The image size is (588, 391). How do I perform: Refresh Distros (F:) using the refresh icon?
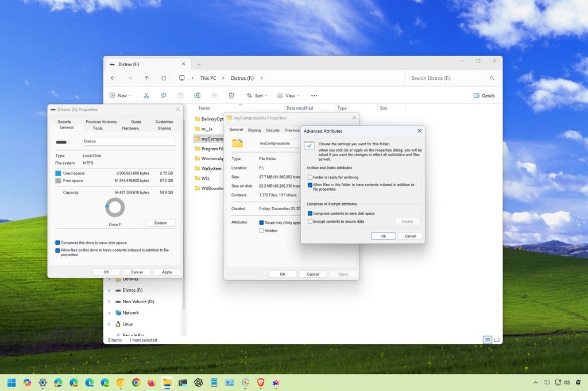pyautogui.click(x=164, y=78)
